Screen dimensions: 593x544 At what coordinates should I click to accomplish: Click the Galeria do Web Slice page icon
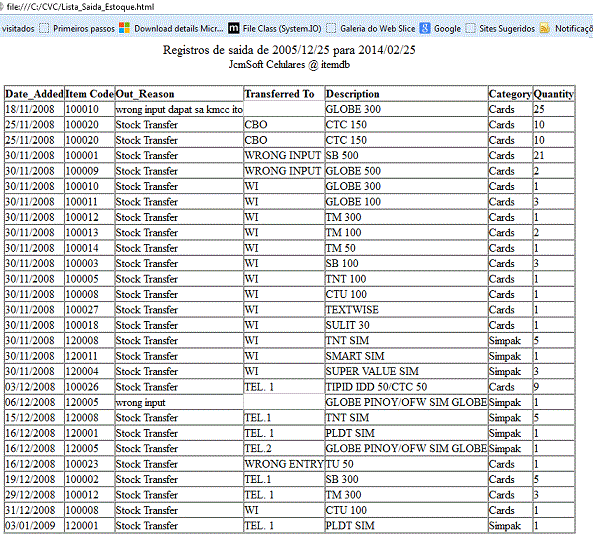tap(331, 28)
